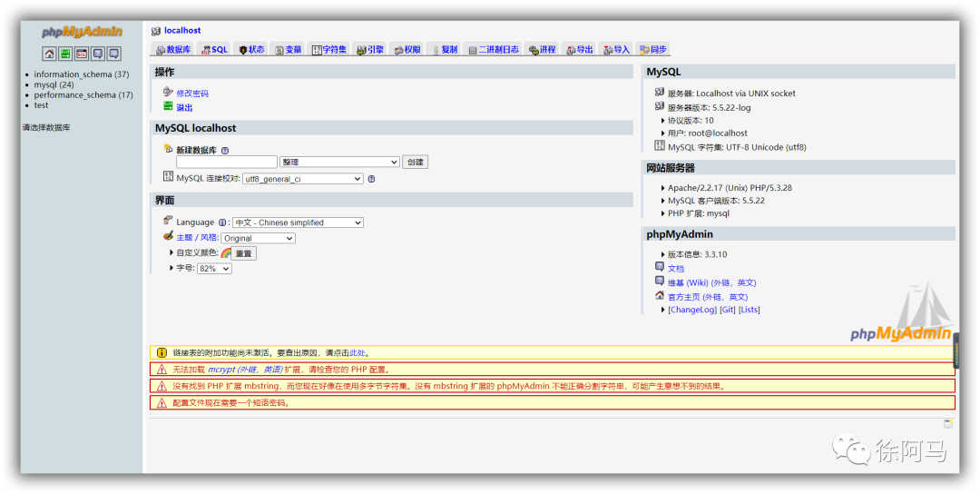The image size is (980, 494).
Task: Click help icon beside connection collation dropdown
Action: [x=371, y=179]
